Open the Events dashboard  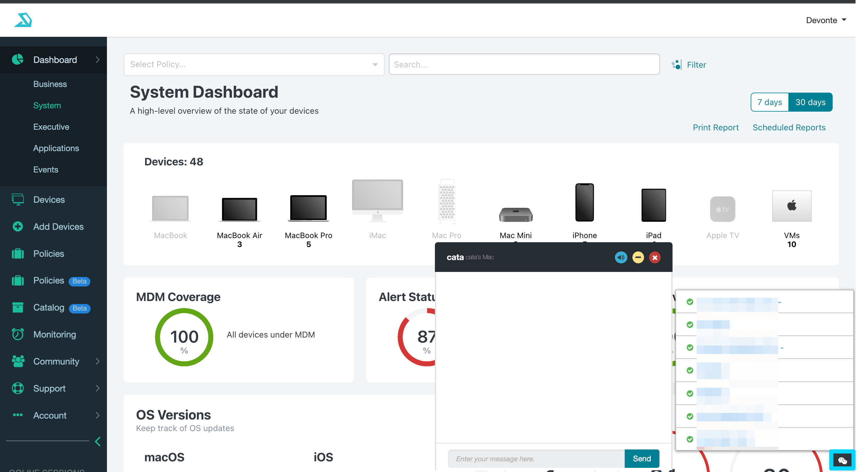click(45, 169)
